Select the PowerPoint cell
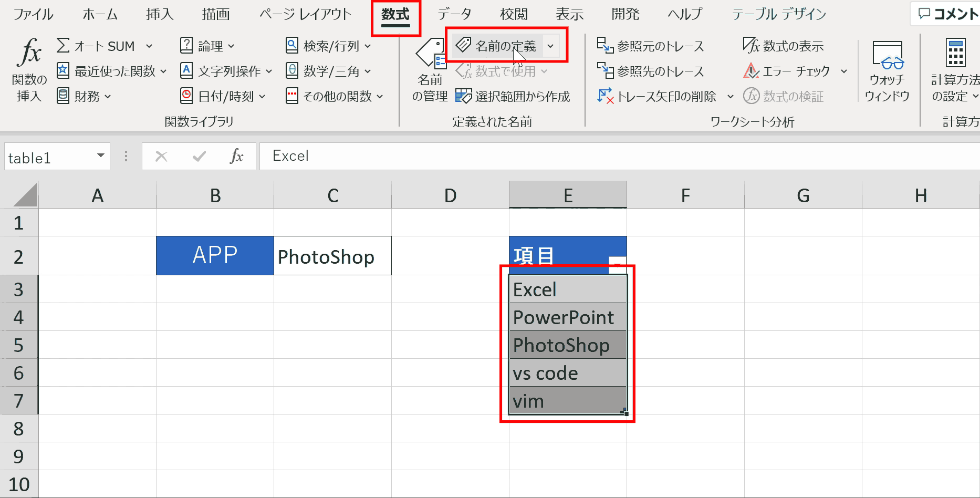Viewport: 980px width, 498px height. pos(568,317)
